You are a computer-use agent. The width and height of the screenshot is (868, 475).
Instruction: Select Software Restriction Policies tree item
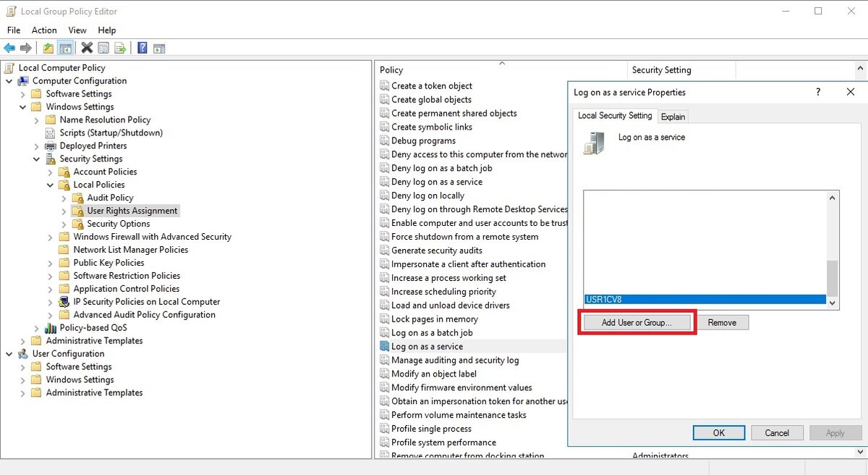[127, 276]
